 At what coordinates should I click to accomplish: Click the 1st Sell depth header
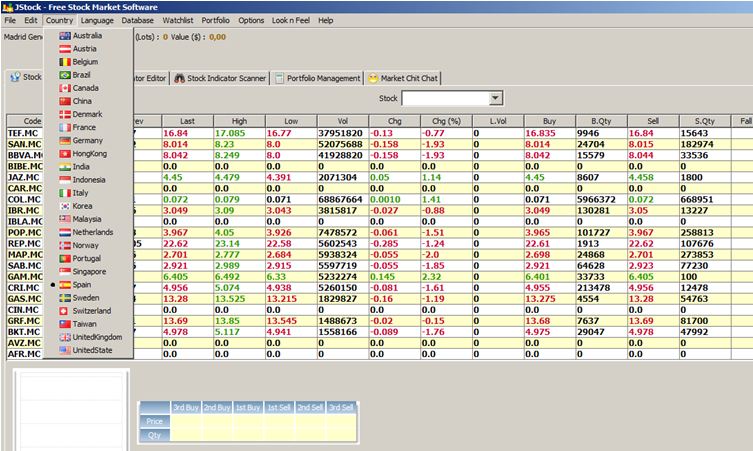coord(279,407)
